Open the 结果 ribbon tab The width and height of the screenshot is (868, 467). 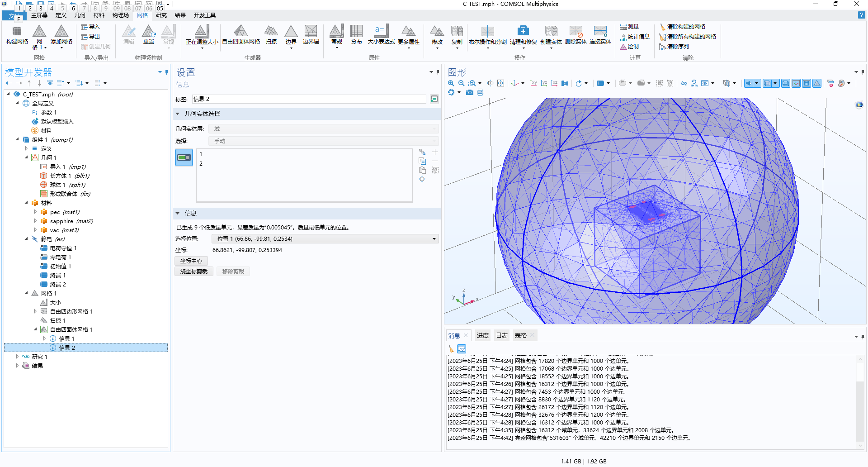point(180,15)
